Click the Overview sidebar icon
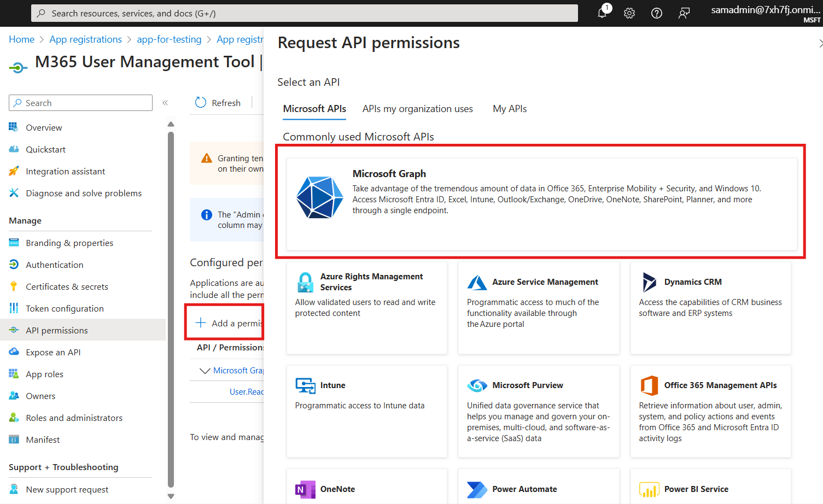 pyautogui.click(x=14, y=127)
